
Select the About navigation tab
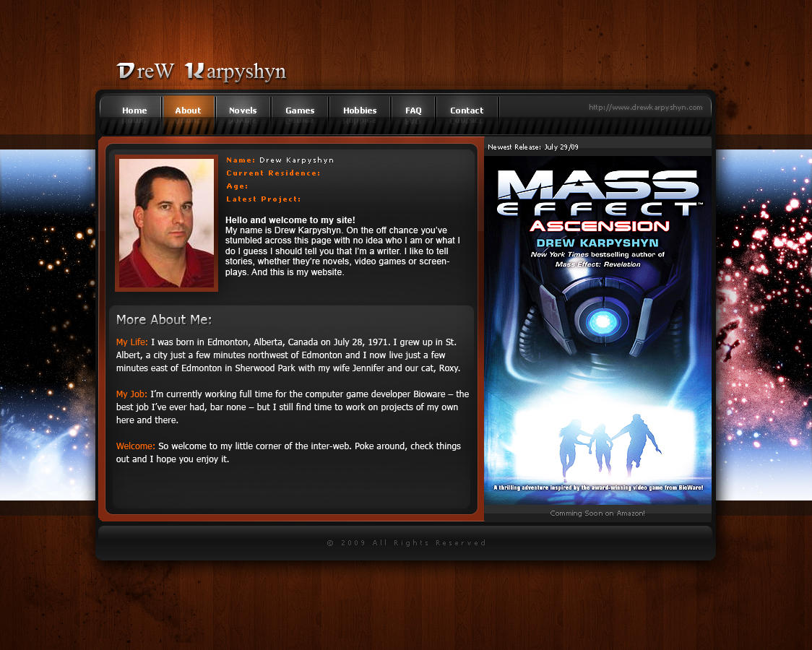[x=188, y=110]
